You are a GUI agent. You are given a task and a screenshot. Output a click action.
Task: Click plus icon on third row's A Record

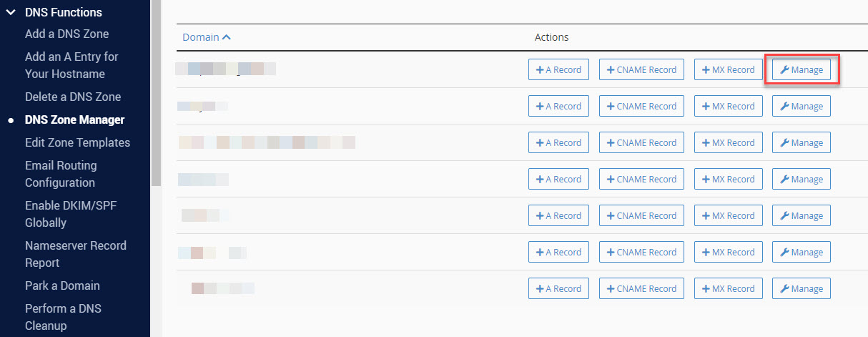click(540, 143)
